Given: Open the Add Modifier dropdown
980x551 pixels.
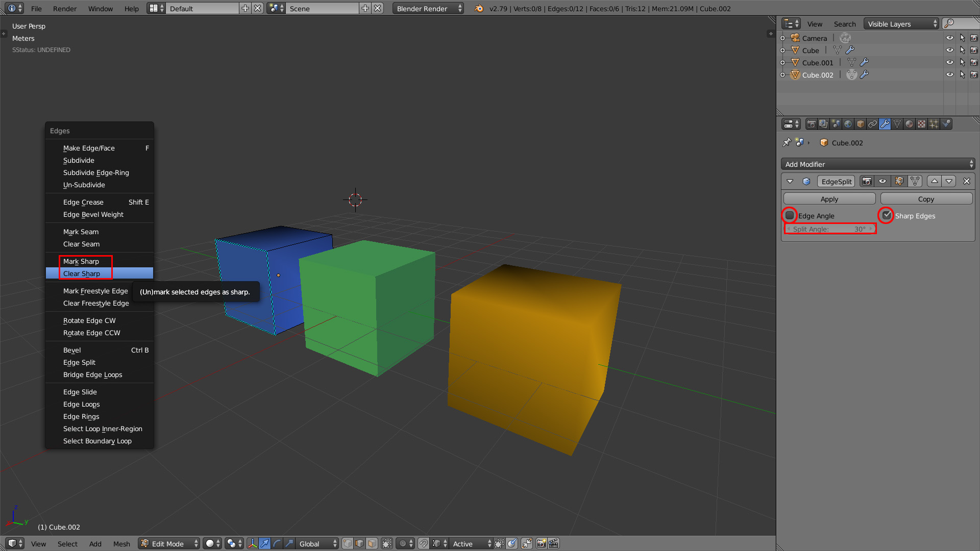Looking at the screenshot, I should tap(877, 164).
